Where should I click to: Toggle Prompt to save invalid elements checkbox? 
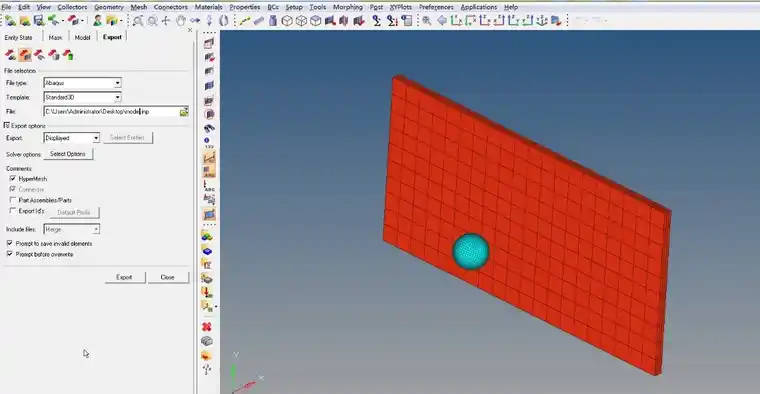tap(10, 243)
